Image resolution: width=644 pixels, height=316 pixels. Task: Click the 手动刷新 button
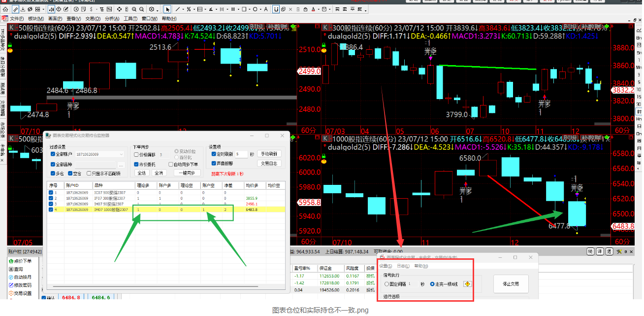[269, 154]
